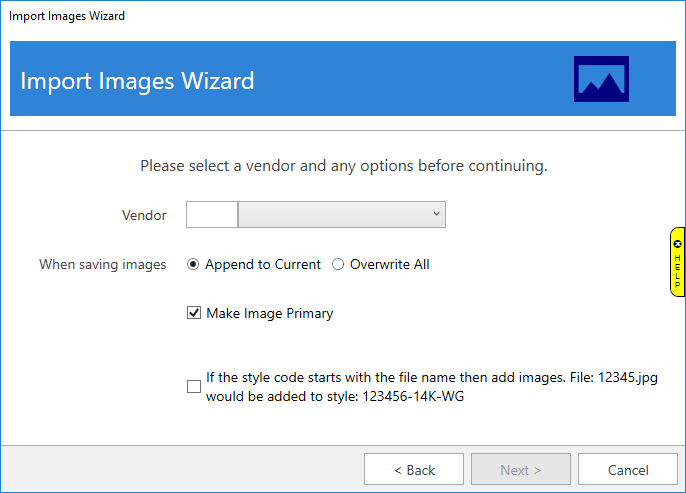Click the "Please select a vendor" instruction text

(343, 166)
